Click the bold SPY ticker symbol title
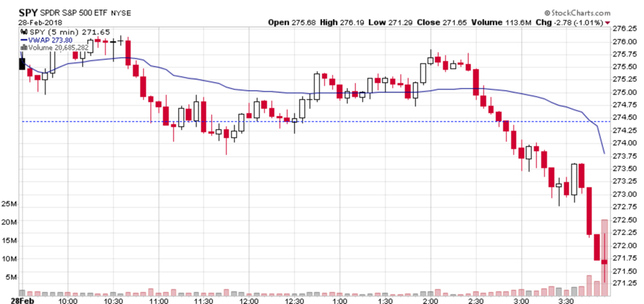 point(29,12)
